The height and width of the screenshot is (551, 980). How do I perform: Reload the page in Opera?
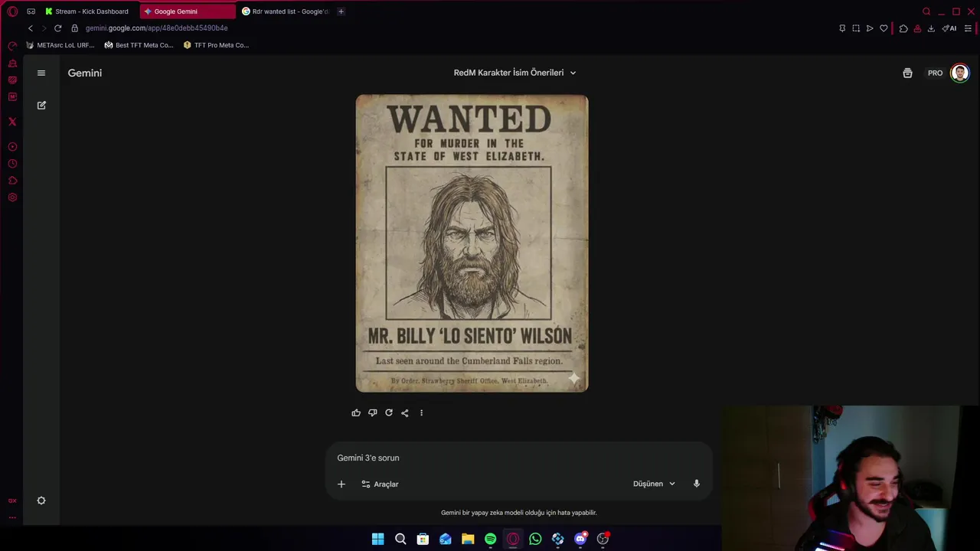pos(57,28)
